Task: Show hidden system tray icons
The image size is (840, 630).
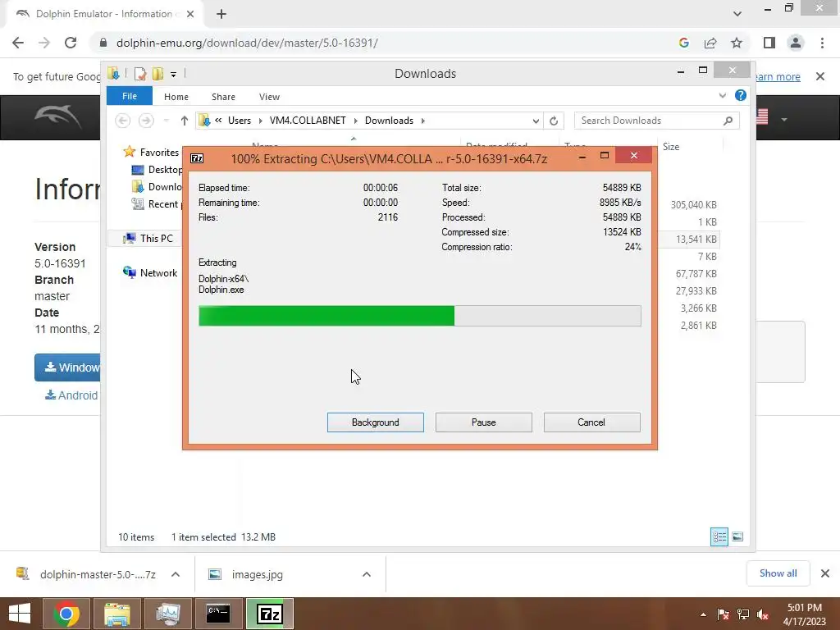Action: tap(703, 614)
